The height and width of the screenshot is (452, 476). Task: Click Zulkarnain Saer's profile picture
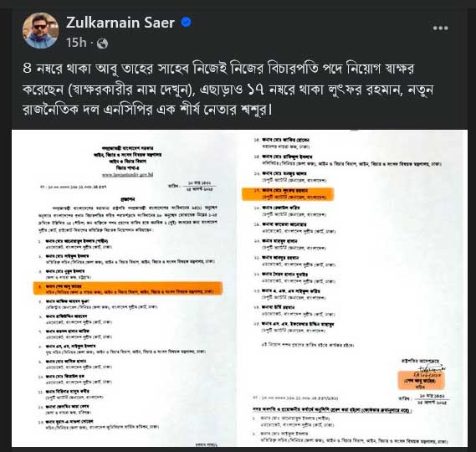[40, 31]
